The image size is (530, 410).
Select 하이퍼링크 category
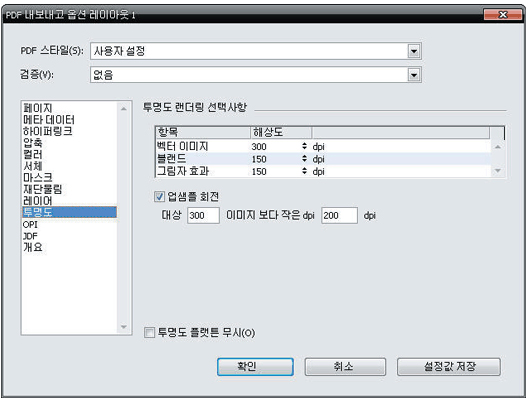pos(69,131)
